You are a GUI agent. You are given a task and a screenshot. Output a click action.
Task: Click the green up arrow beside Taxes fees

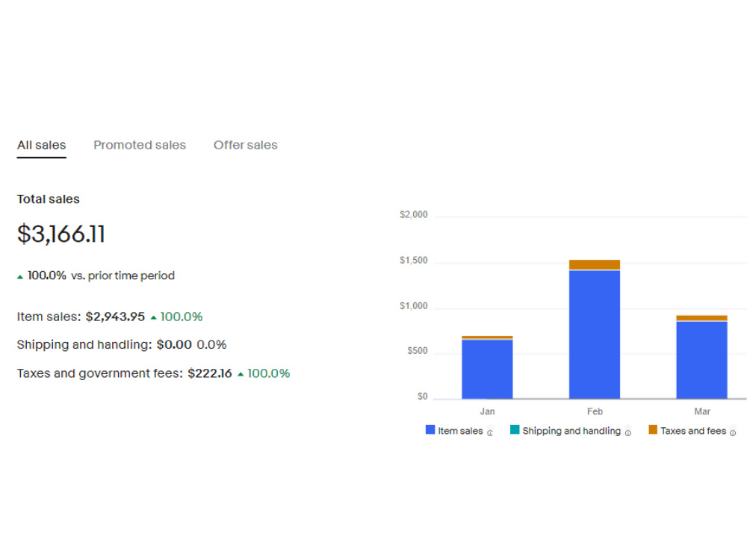tap(241, 374)
